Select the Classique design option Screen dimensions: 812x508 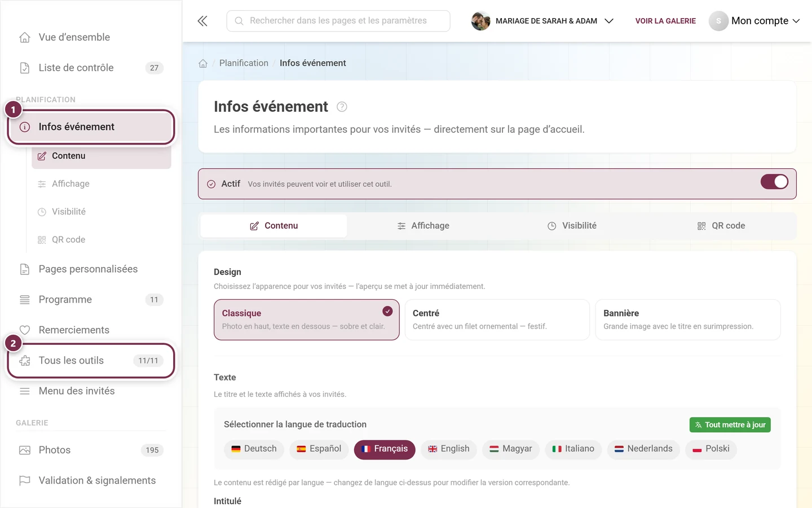point(307,319)
